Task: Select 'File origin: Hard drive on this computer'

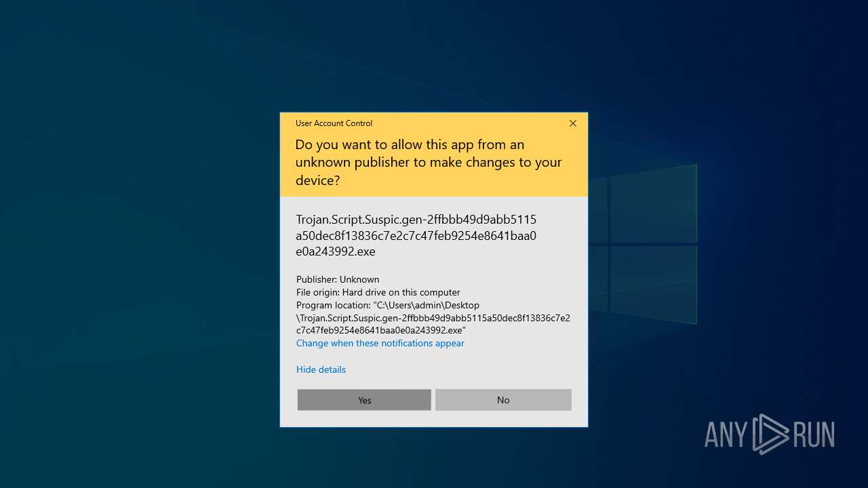Action: tap(378, 292)
